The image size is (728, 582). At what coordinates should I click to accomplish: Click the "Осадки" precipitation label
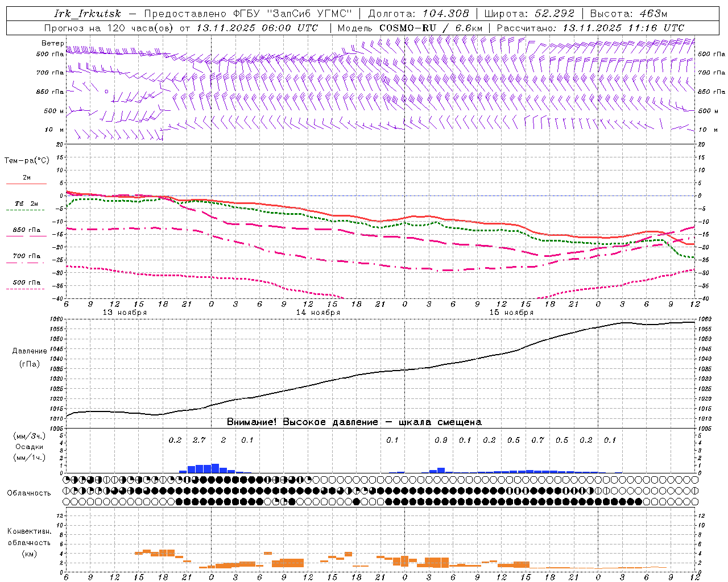tap(30, 447)
